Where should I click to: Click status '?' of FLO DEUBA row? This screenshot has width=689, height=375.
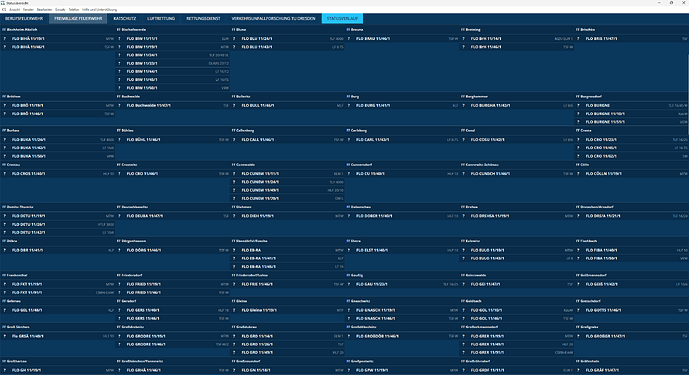coord(120,216)
